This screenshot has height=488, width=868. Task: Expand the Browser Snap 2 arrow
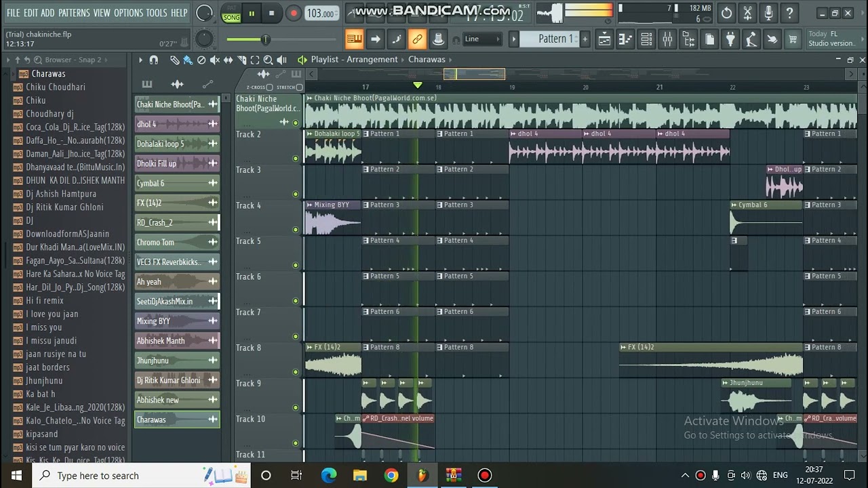pyautogui.click(x=106, y=60)
